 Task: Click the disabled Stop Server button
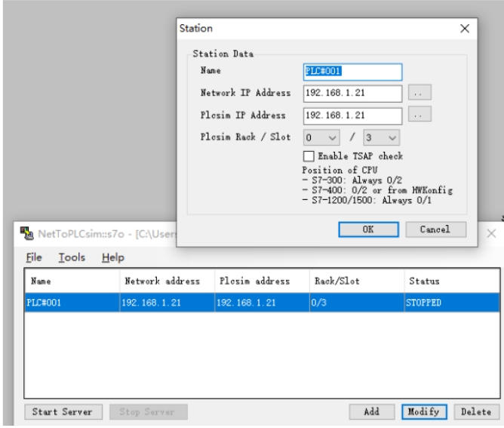(148, 412)
